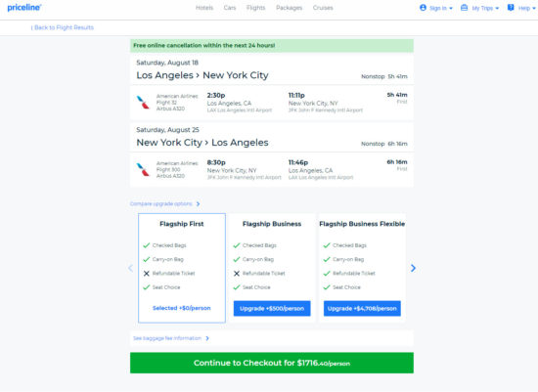
Task: Upgrade to Flagship Business Flexible +$4,708/person
Action: pyautogui.click(x=362, y=308)
